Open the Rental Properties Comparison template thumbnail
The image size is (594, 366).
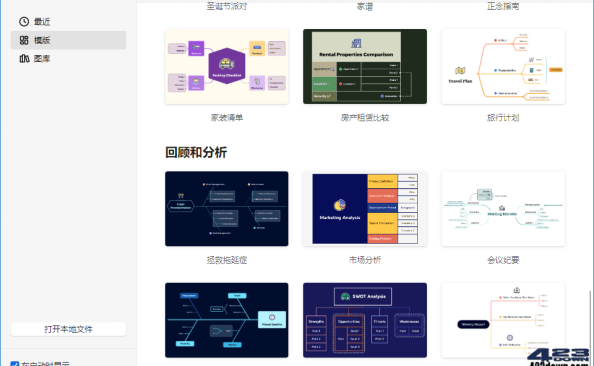coord(365,66)
